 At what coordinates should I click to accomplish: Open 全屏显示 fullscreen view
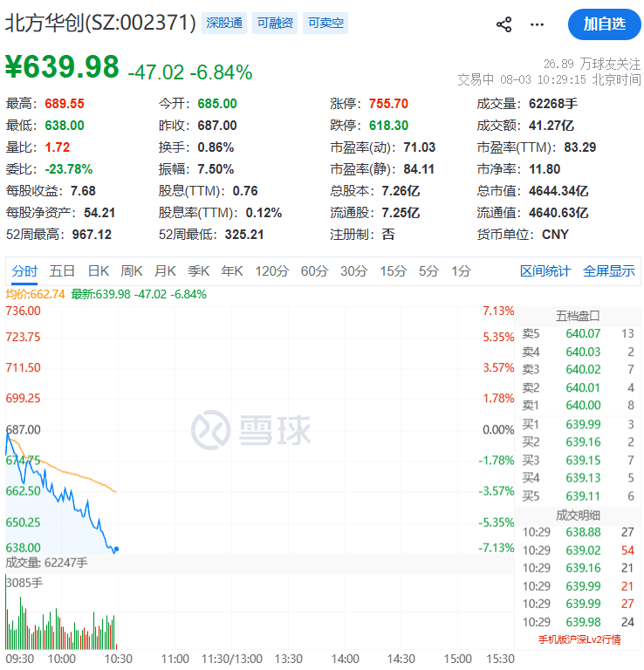(608, 271)
